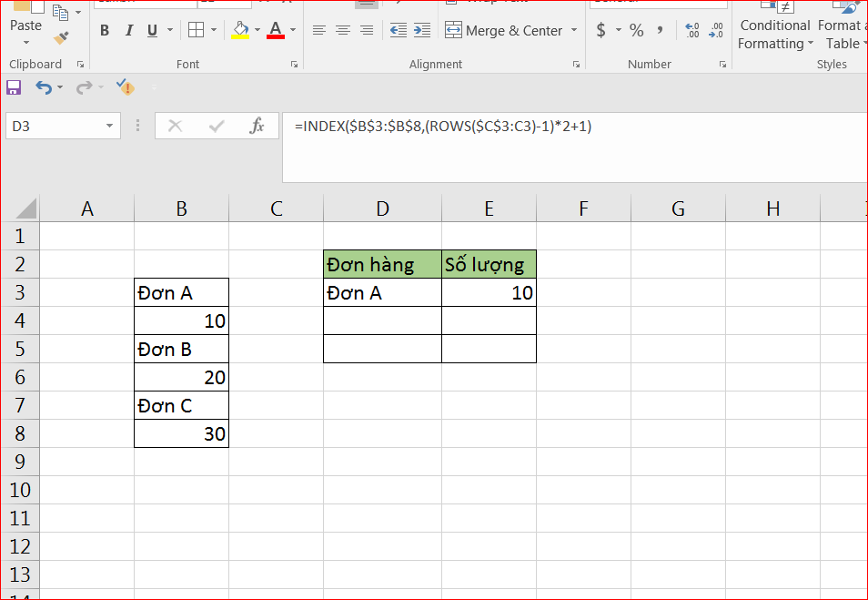This screenshot has width=868, height=600.
Task: Select cell B8 with value 30
Action: coord(182,433)
